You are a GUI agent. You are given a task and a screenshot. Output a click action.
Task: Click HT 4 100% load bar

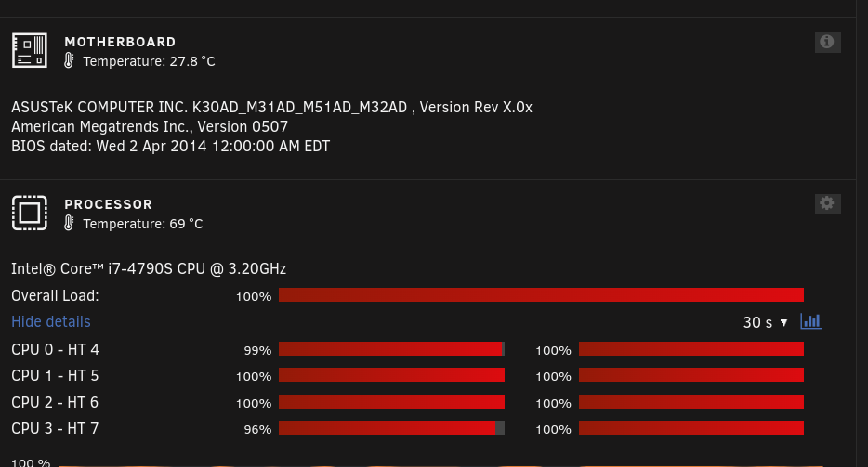coord(691,348)
